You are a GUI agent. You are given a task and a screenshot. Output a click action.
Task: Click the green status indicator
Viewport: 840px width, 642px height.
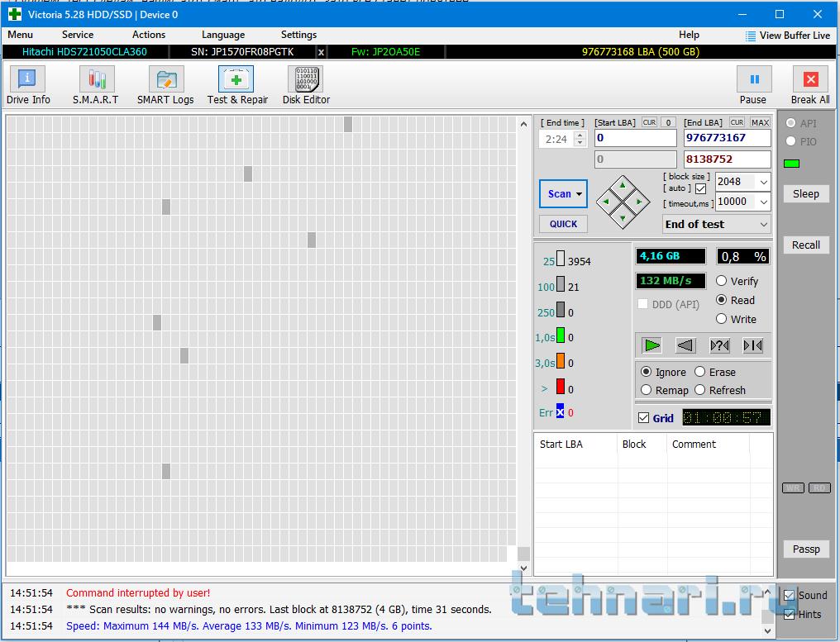point(791,164)
